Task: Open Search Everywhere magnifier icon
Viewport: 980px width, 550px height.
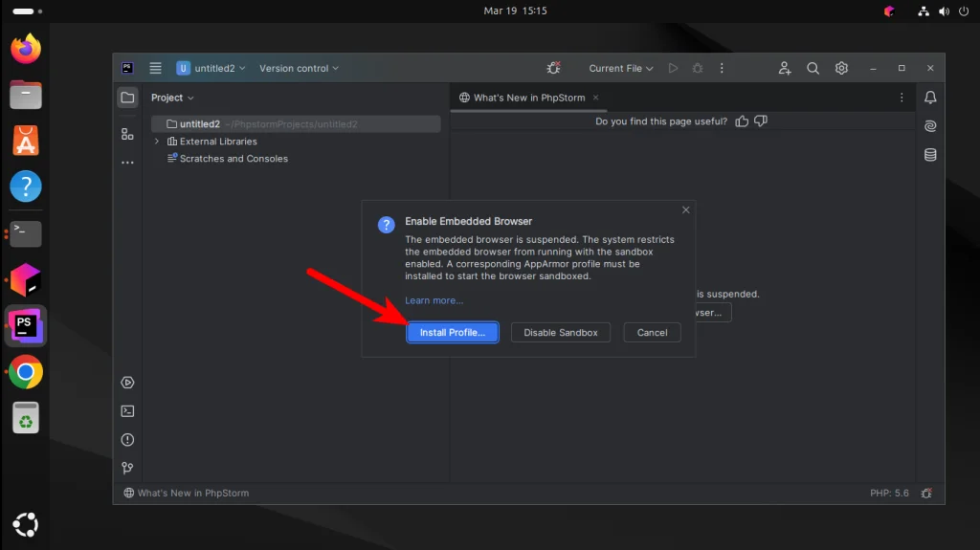Action: tap(813, 68)
